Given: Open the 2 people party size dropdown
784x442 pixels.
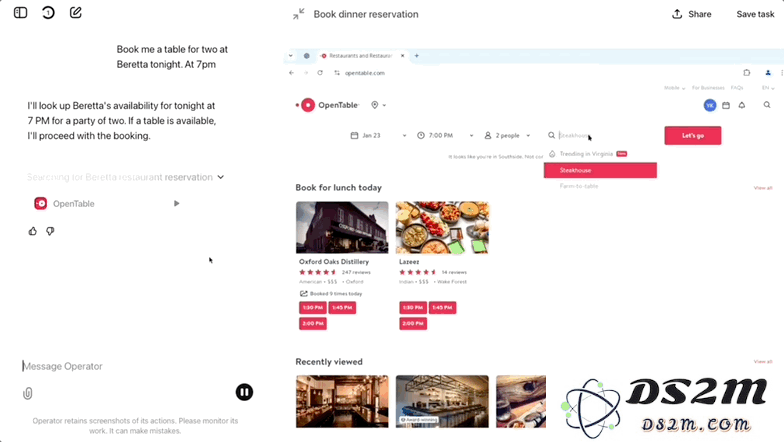Looking at the screenshot, I should coord(507,136).
